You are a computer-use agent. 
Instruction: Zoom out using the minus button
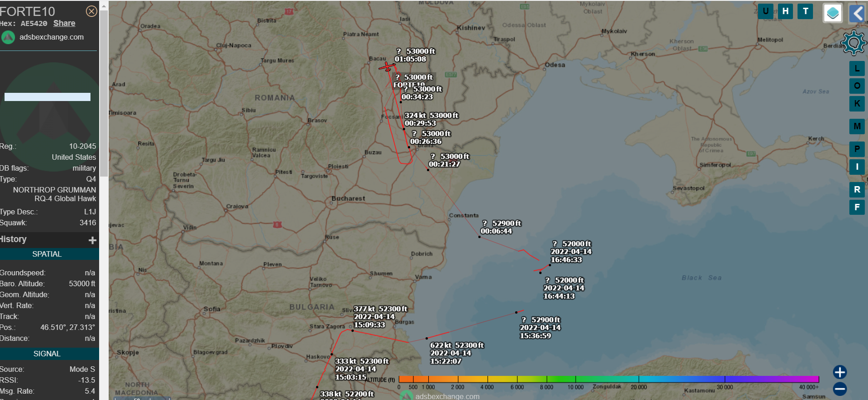(x=839, y=389)
